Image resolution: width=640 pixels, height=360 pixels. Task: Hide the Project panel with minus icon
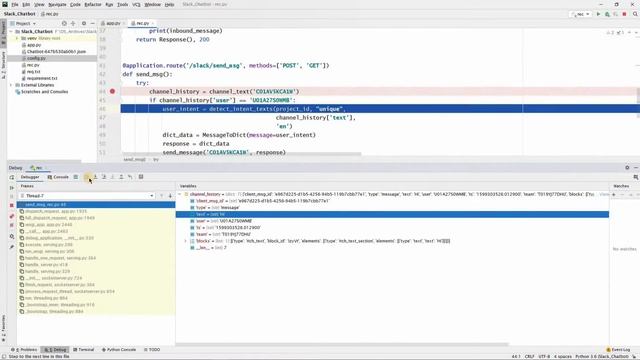tap(93, 24)
